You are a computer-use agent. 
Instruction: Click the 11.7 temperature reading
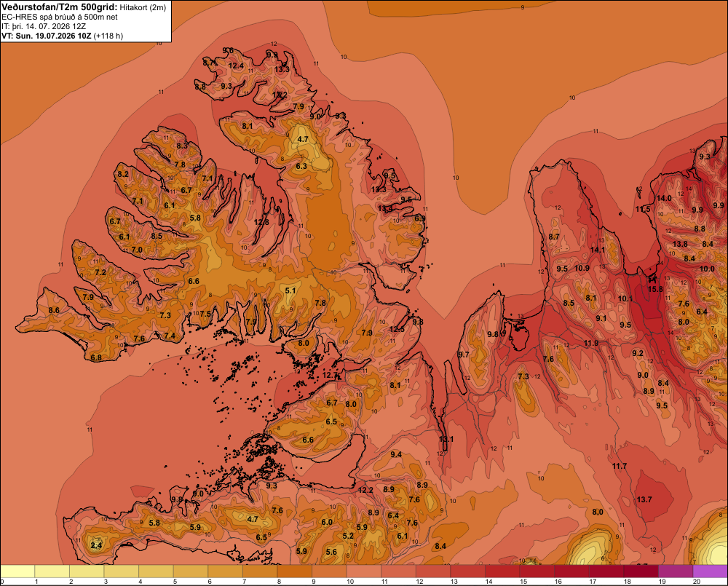point(620,466)
